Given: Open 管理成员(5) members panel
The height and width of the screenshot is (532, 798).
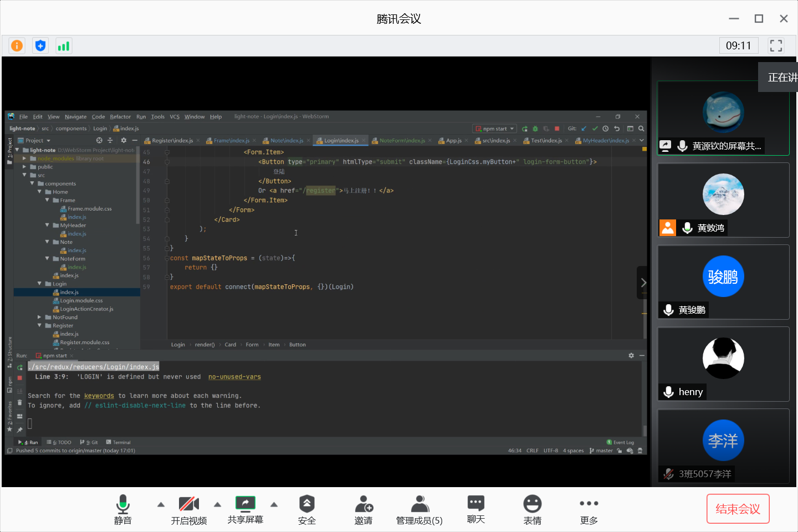Looking at the screenshot, I should click(420, 509).
